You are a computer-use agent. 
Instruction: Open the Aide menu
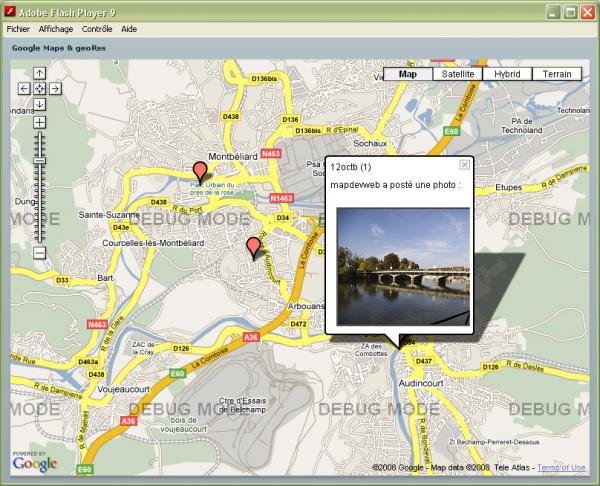pyautogui.click(x=129, y=29)
